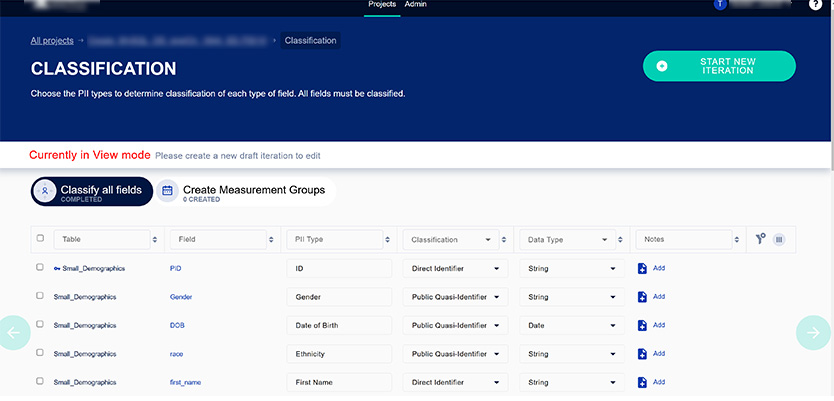
Task: Open the Create Measurement Groups tab
Action: pos(242,192)
